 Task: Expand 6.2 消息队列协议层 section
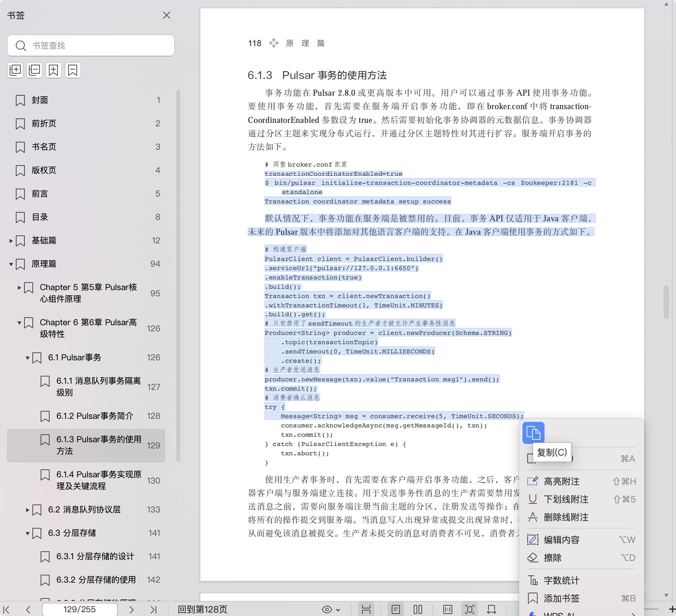point(28,510)
